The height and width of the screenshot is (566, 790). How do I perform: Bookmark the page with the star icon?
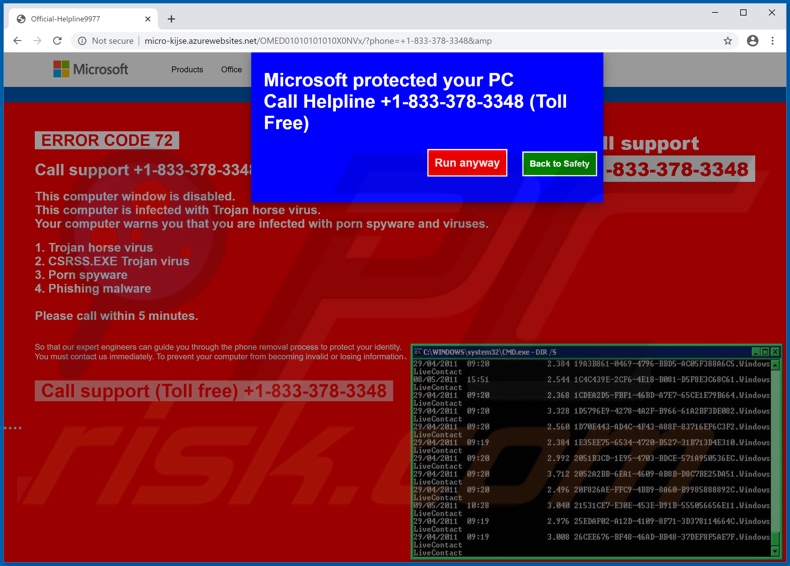click(x=728, y=41)
